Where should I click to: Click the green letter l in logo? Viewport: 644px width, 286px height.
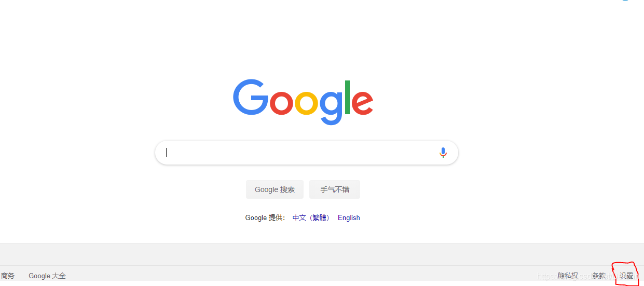(347, 97)
